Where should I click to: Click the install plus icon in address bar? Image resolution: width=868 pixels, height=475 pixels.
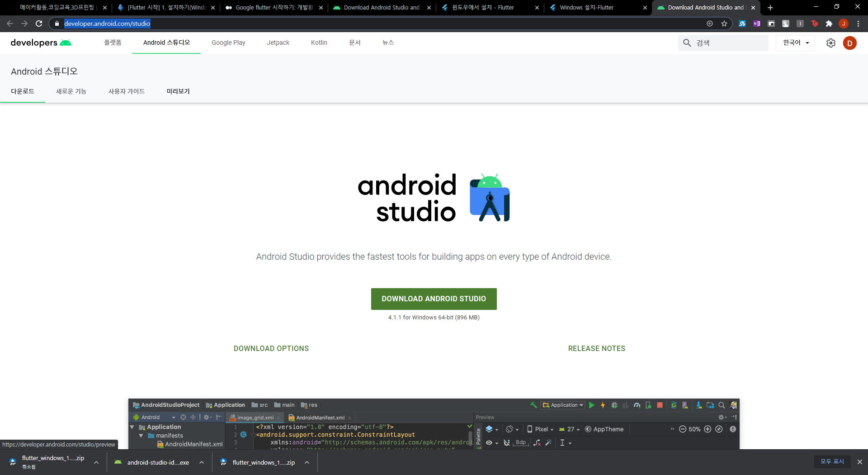tap(710, 24)
